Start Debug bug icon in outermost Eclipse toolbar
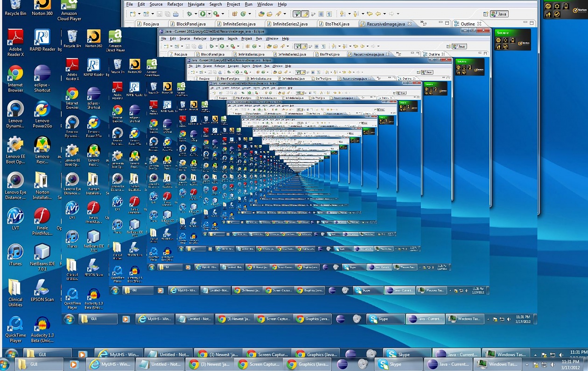Image resolution: width=588 pixels, height=371 pixels. coord(190,14)
